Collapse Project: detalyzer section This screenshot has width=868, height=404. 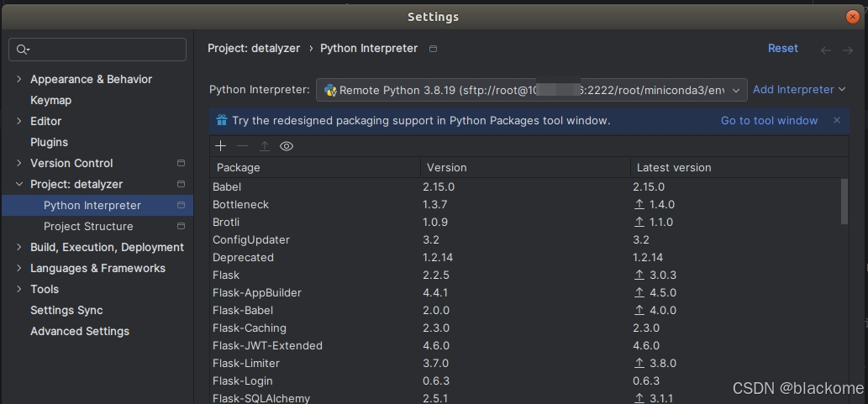(18, 184)
